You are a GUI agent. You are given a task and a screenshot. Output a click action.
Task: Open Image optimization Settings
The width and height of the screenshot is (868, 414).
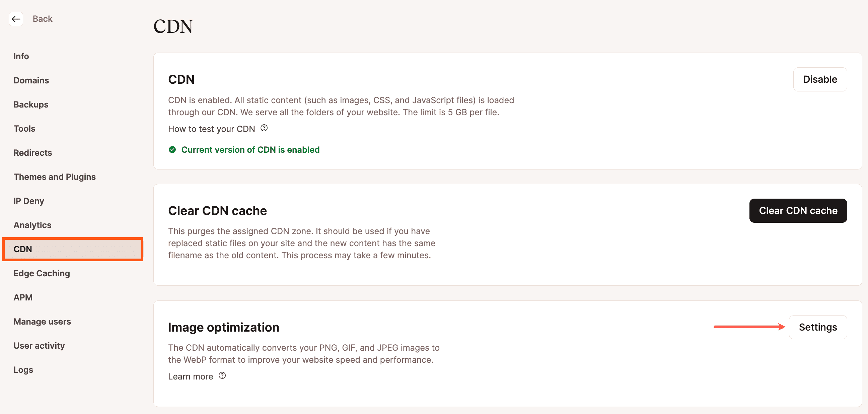[817, 327]
